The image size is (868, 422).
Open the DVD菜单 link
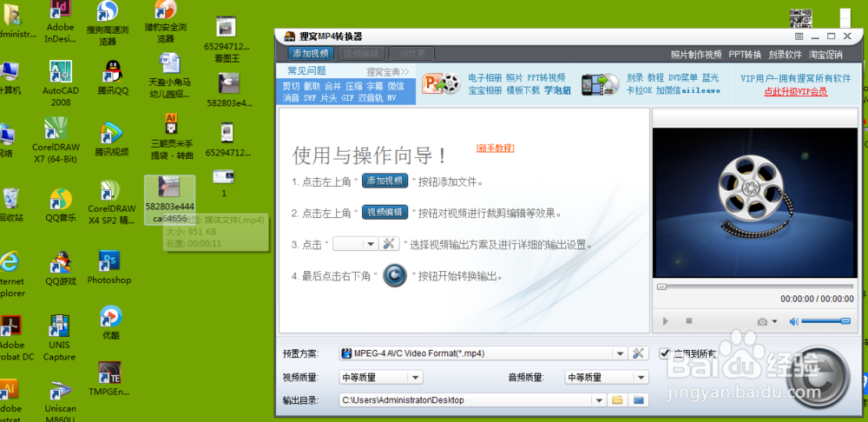(683, 77)
